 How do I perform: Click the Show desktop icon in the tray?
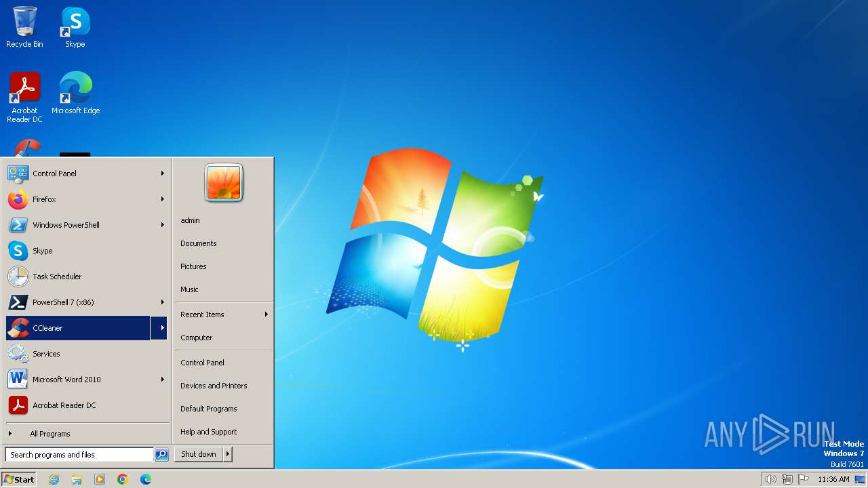(861, 479)
